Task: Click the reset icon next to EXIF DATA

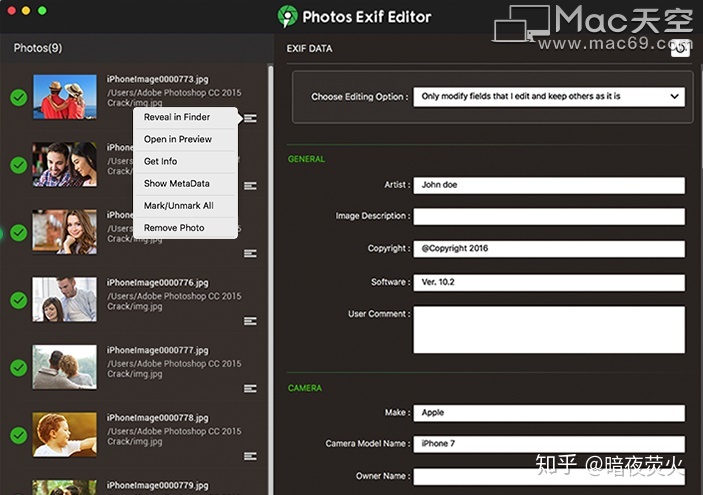Action: coord(680,48)
